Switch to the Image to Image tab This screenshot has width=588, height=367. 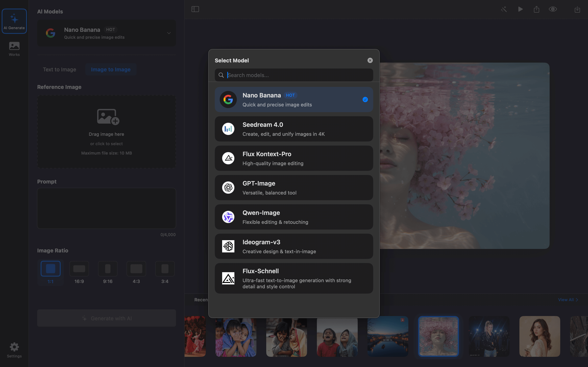coord(110,69)
